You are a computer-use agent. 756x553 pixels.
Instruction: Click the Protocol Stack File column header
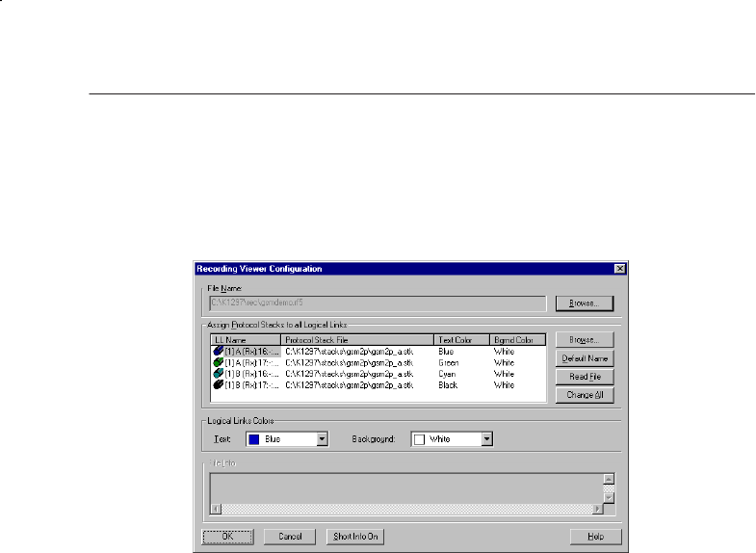[x=357, y=340]
